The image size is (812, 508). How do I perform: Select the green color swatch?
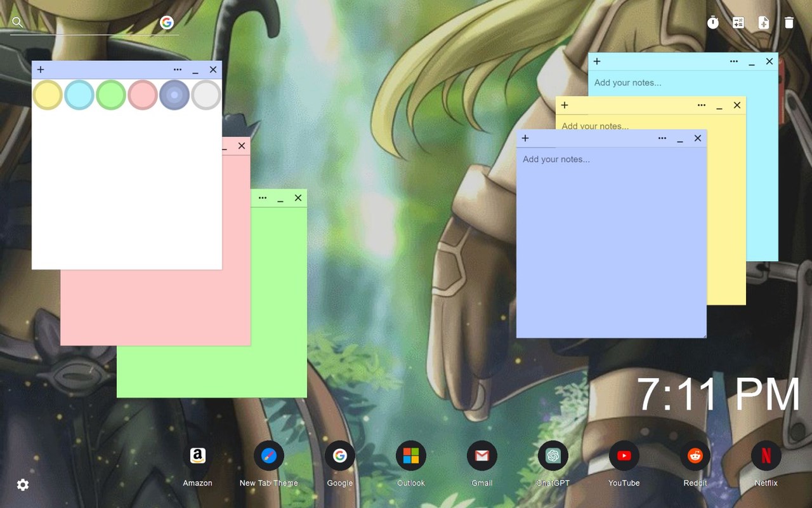click(111, 95)
